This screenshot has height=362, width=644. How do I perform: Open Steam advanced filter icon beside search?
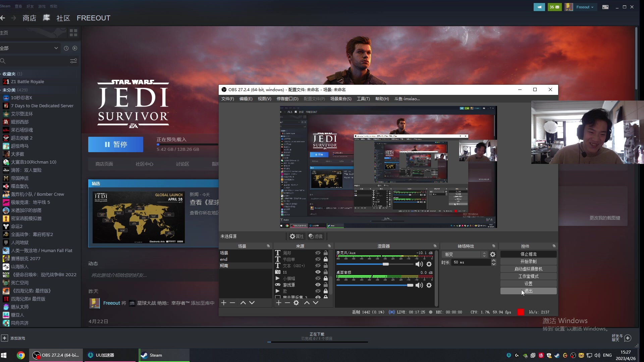(x=73, y=61)
